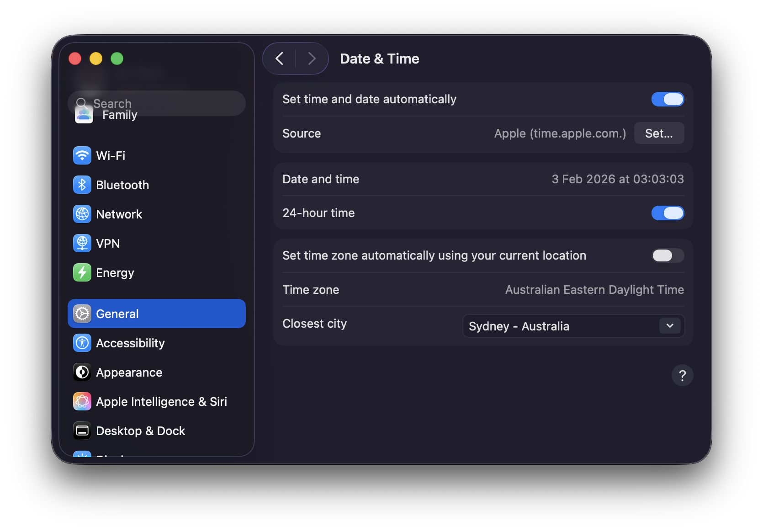
Task: Click the VPN globe icon
Action: [x=82, y=243]
